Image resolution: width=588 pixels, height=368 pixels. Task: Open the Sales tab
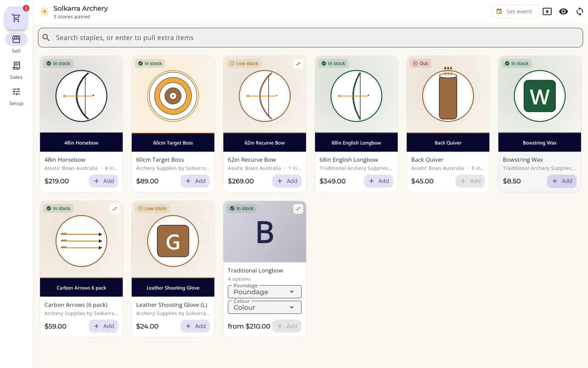click(16, 70)
